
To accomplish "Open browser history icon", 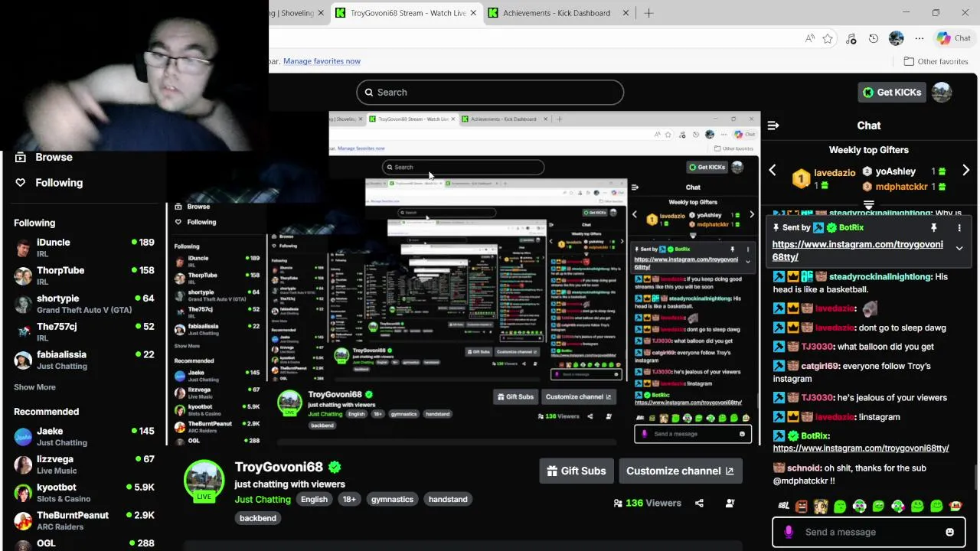I will (x=874, y=38).
